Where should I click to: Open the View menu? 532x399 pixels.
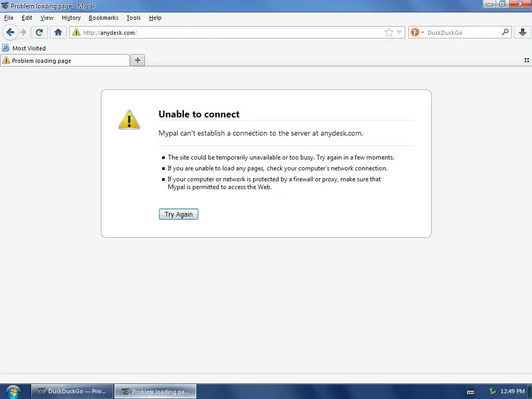[47, 18]
